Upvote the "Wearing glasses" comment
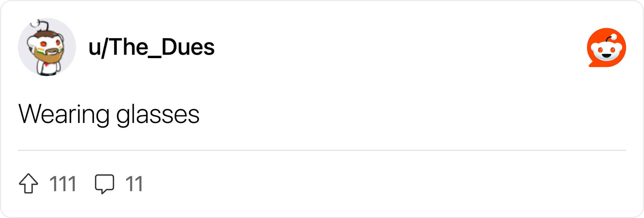The height and width of the screenshot is (218, 644). pos(29,184)
